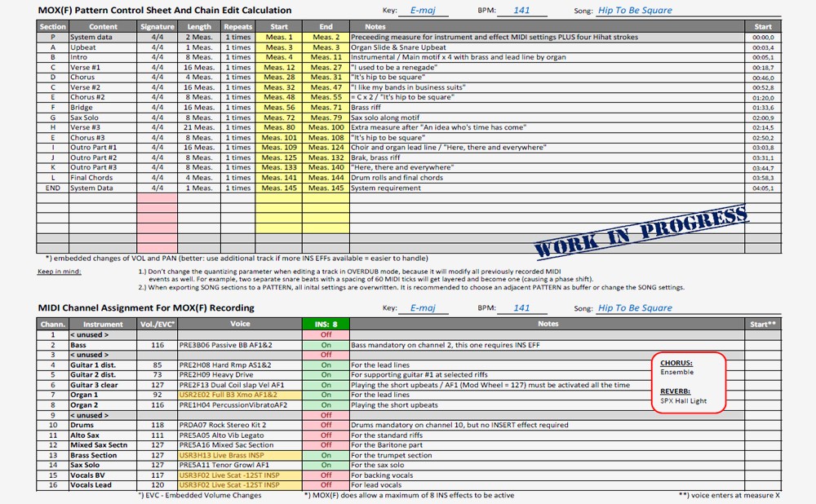Select the SPX Hall Light reverb text

point(683,400)
